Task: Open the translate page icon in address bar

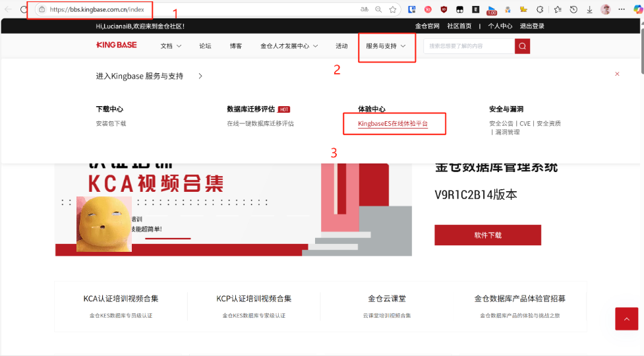Action: coord(365,9)
